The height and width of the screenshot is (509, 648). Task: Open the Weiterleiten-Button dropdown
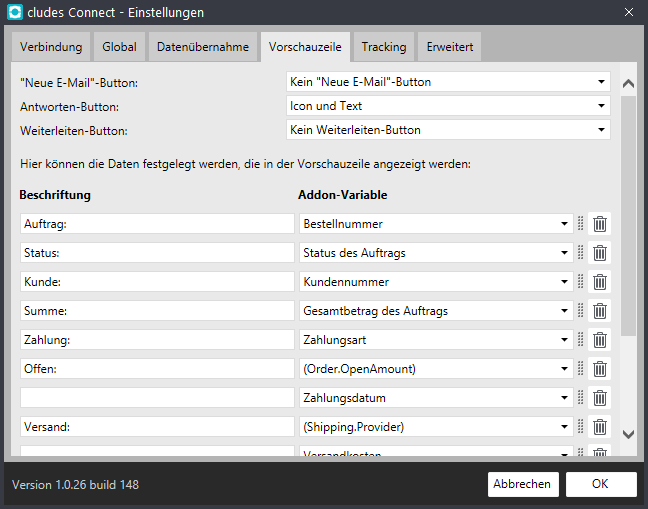coord(448,130)
